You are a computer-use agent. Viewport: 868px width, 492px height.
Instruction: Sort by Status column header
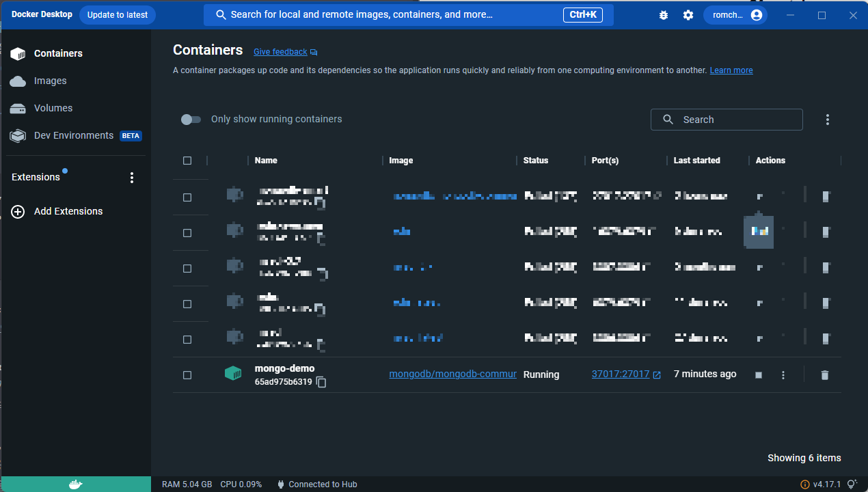point(536,161)
